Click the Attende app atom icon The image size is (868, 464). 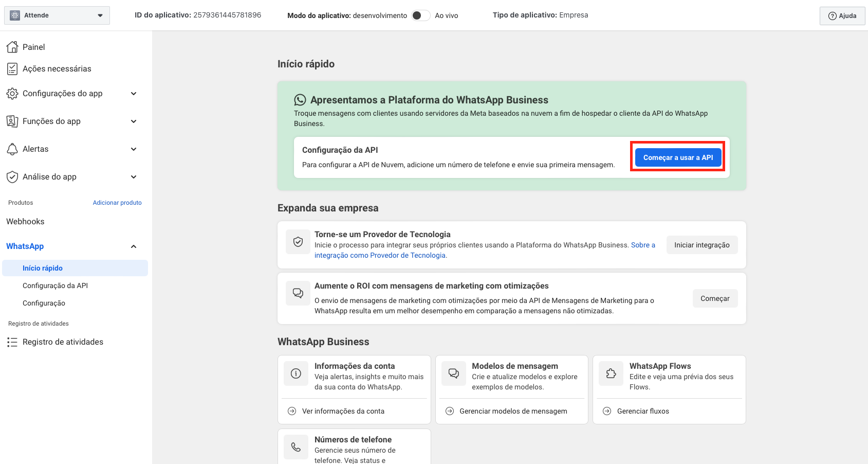tap(15, 15)
